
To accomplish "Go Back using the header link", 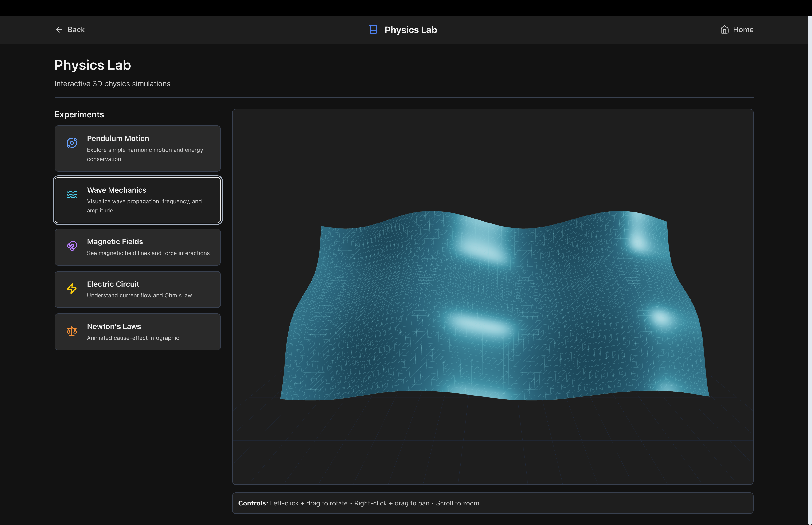I will click(76, 30).
